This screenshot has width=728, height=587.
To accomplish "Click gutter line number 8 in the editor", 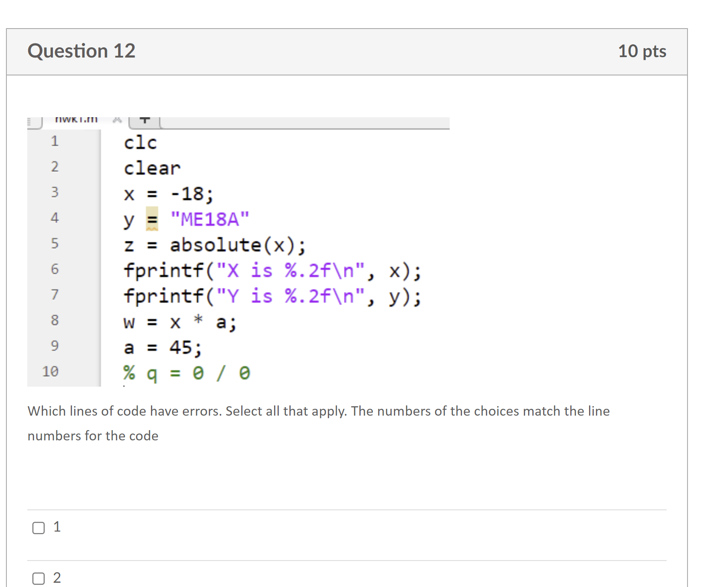I will click(55, 320).
